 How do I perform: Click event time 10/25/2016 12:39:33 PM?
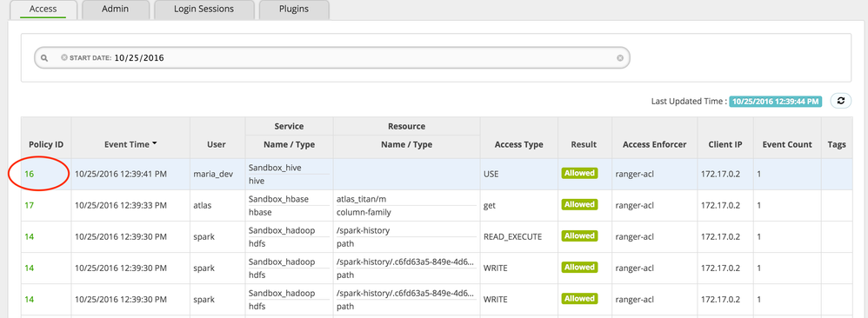pos(121,205)
